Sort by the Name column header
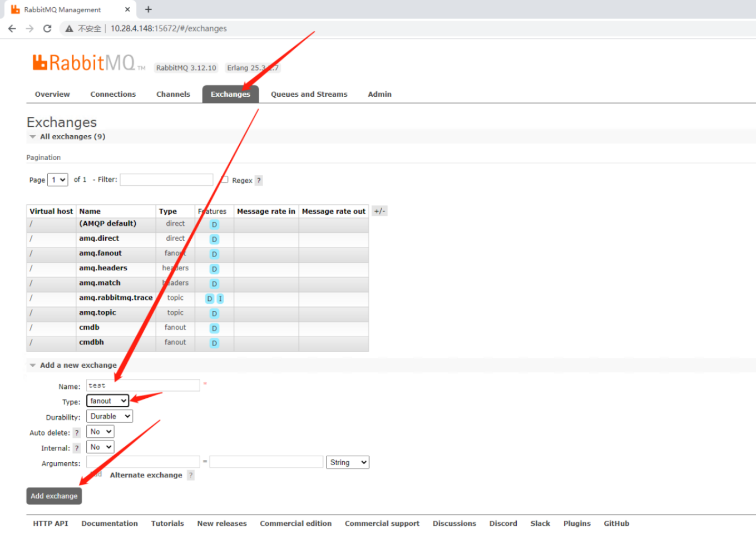Image resolution: width=756 pixels, height=543 pixels. coord(90,211)
